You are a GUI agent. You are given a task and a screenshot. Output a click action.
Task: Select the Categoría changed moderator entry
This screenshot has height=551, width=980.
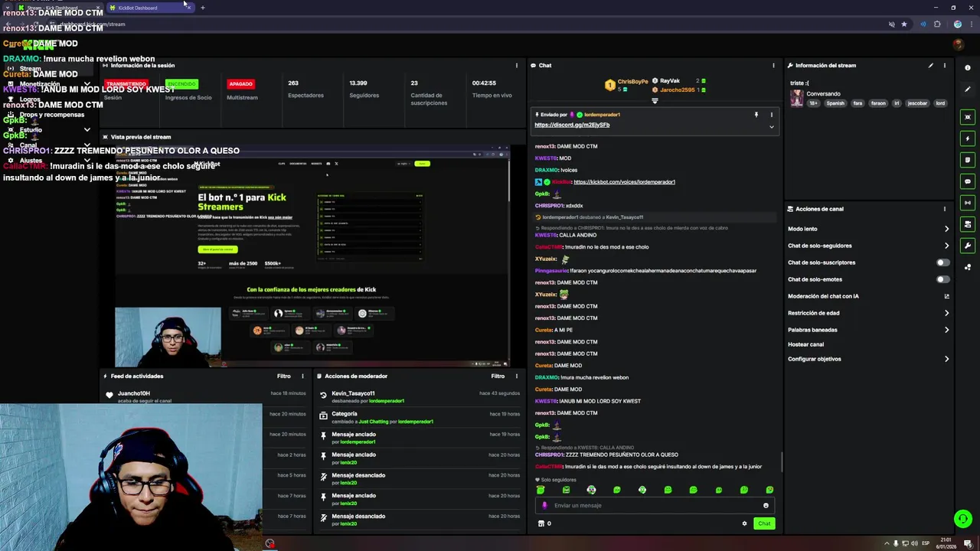click(419, 417)
